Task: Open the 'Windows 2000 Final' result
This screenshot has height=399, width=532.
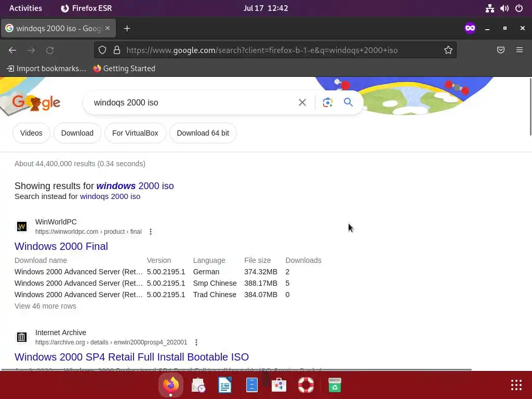Action: coord(61,246)
